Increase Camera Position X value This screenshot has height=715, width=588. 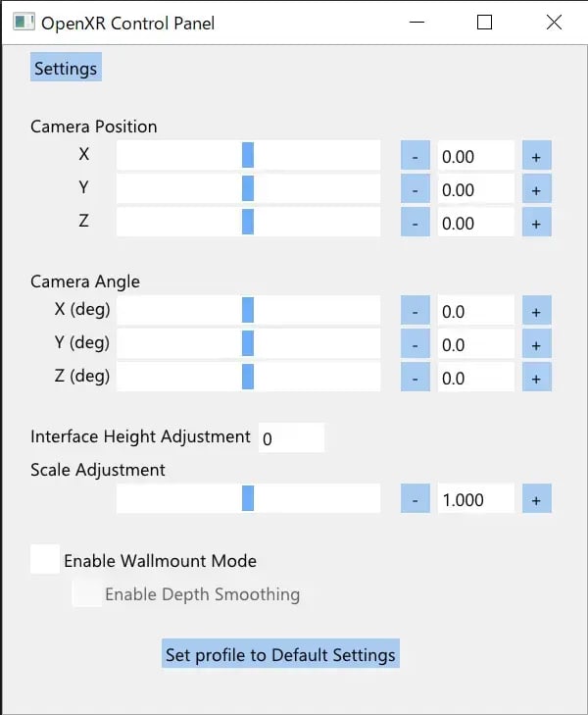pyautogui.click(x=536, y=156)
